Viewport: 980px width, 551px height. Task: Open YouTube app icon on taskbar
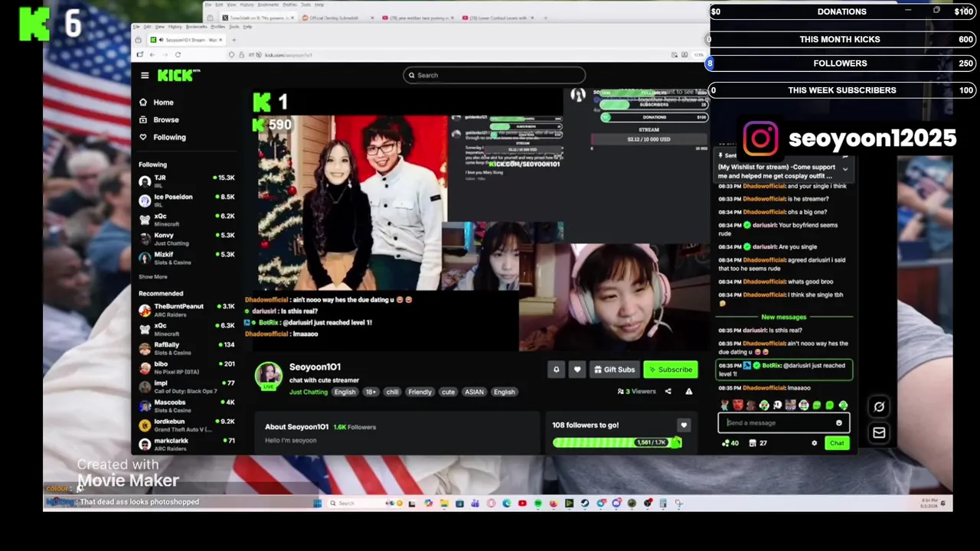point(522,504)
